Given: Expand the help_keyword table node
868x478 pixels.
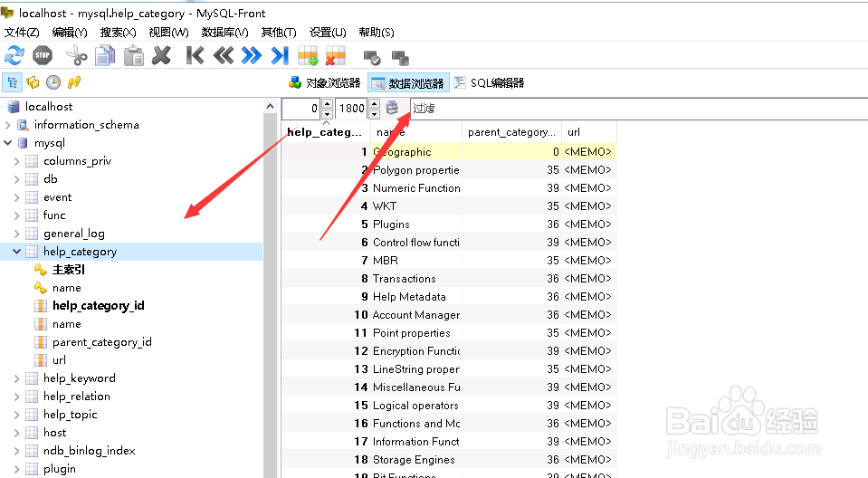Looking at the screenshot, I should [x=16, y=378].
